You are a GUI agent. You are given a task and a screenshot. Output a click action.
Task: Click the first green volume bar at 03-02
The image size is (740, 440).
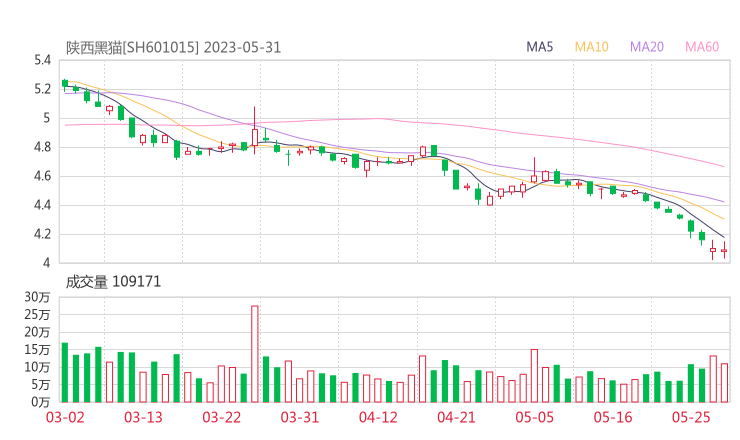click(x=65, y=372)
